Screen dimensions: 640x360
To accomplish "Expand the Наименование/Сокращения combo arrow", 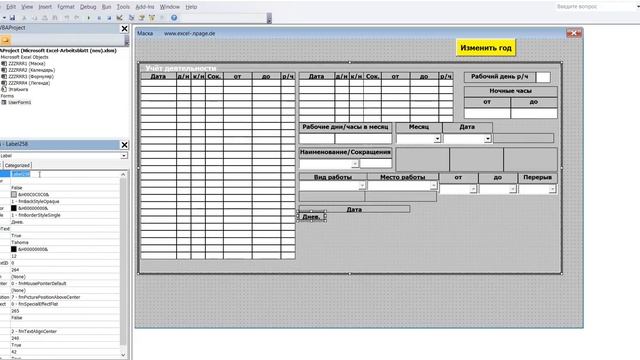I will tap(355, 164).
